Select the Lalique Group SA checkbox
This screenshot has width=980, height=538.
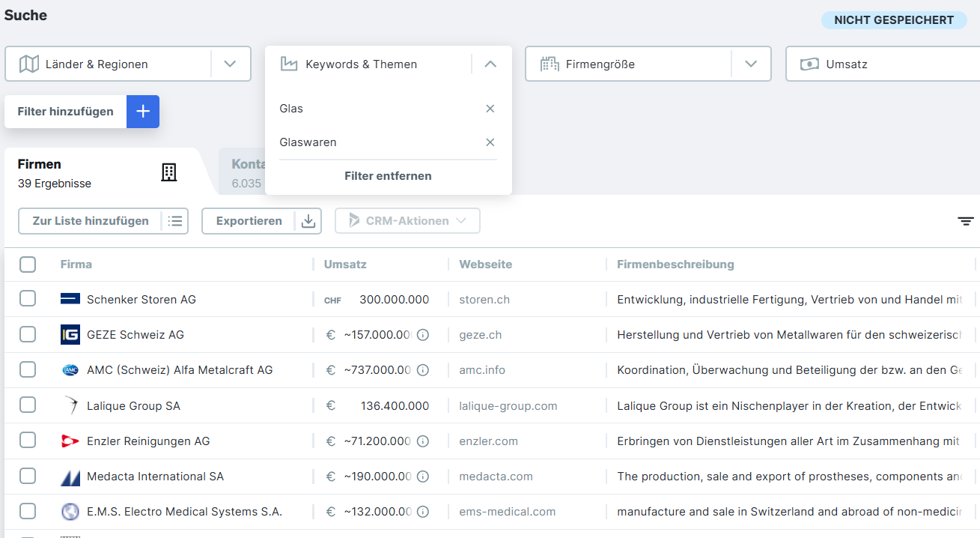[x=28, y=405]
